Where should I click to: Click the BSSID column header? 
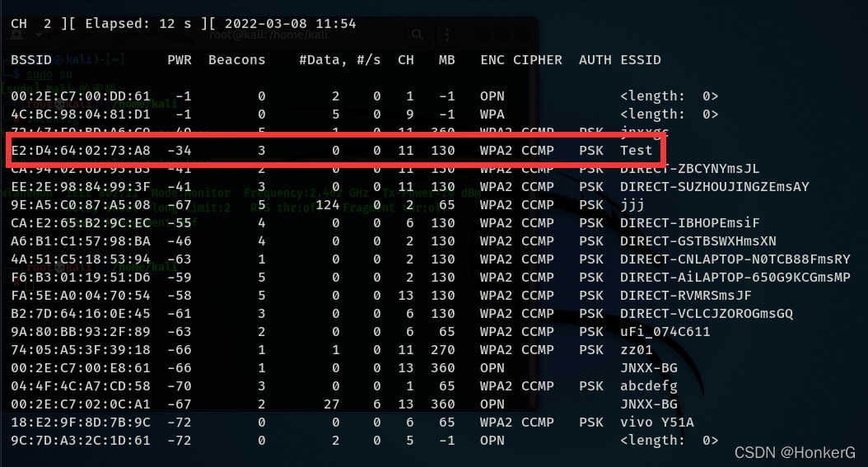pyautogui.click(x=31, y=60)
